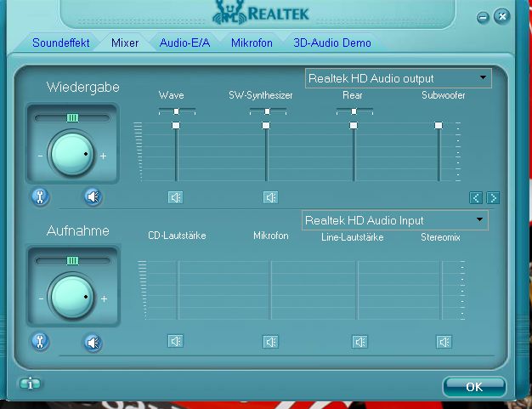This screenshot has width=532, height=409.
Task: Mute the Wiedergabe master speaker
Action: [93, 197]
